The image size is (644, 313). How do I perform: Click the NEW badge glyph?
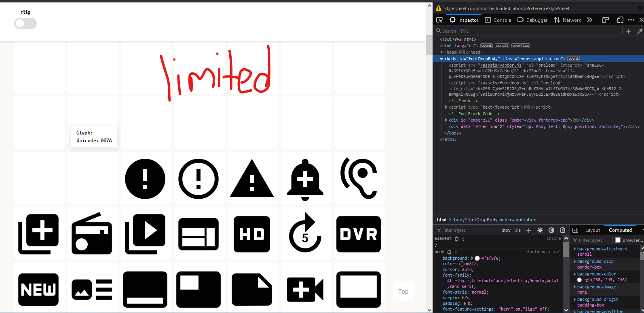click(x=38, y=290)
